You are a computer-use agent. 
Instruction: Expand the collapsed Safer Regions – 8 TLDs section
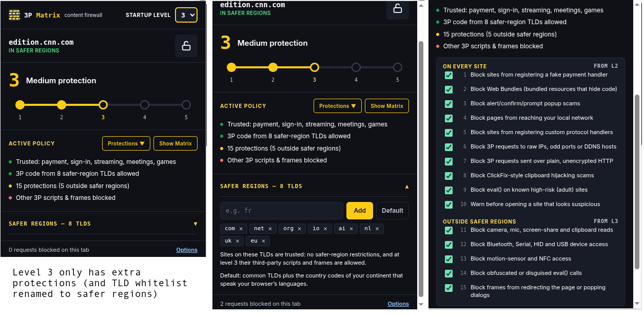[x=103, y=224]
